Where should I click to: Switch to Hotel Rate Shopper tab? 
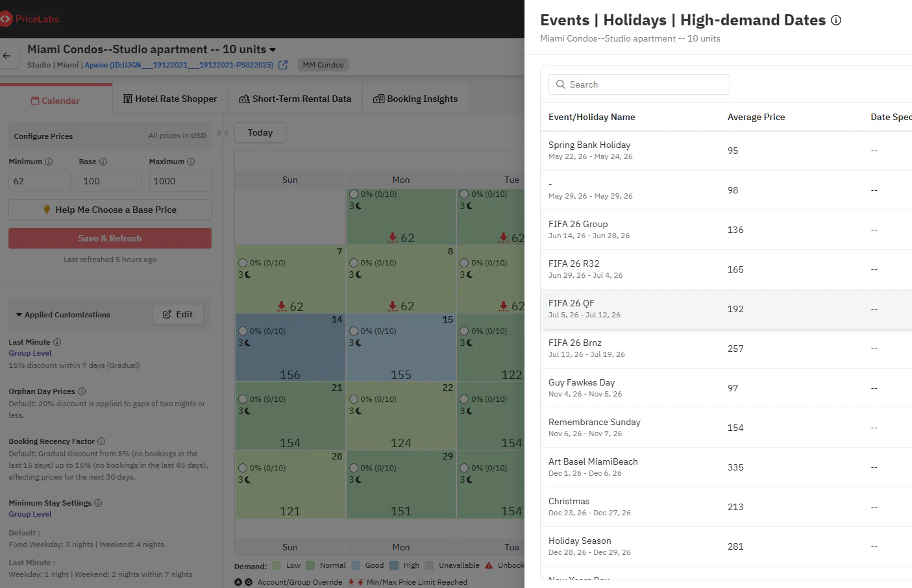tap(170, 99)
